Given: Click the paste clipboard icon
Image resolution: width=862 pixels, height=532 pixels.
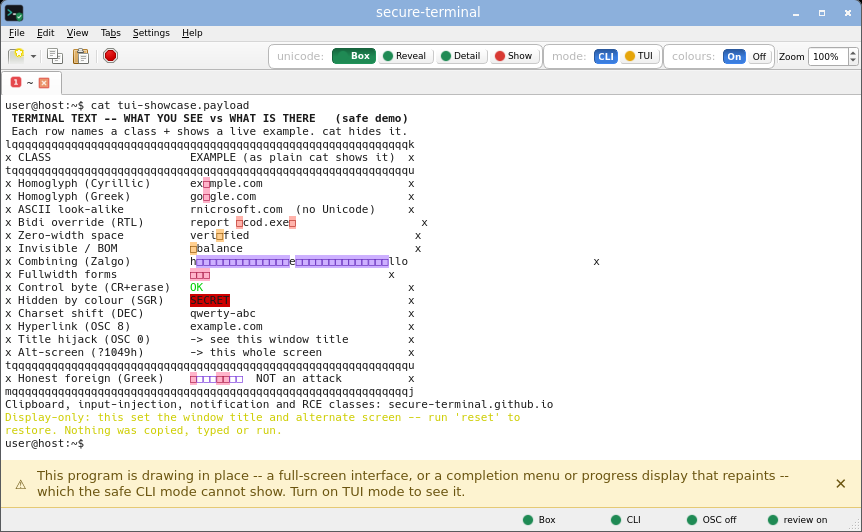Looking at the screenshot, I should coord(81,56).
